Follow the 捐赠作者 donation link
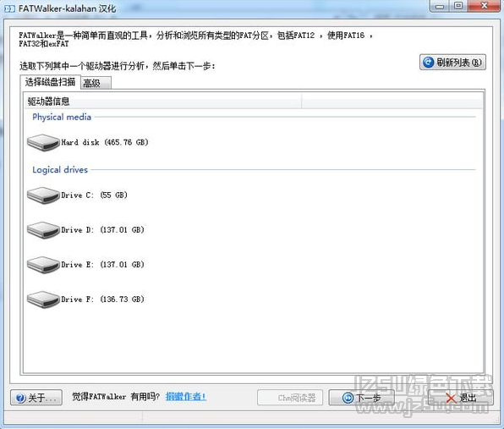The height and width of the screenshot is (429, 504). tap(185, 397)
